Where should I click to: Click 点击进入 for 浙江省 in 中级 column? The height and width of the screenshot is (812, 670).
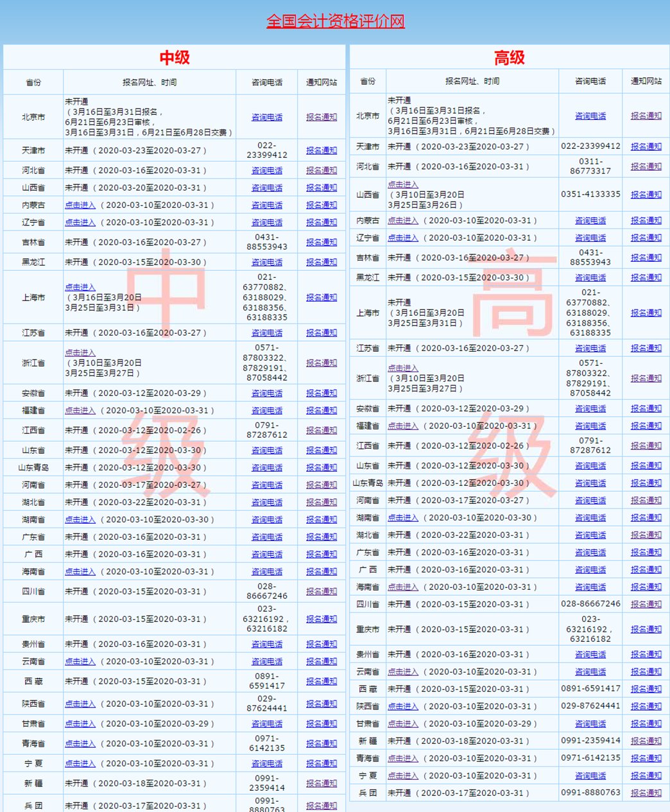click(x=80, y=352)
